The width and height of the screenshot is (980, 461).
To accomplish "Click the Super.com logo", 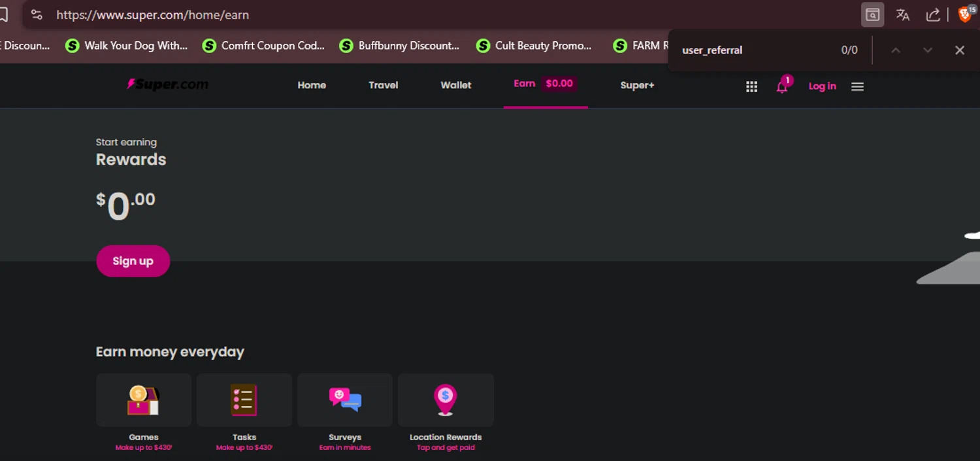I will tap(168, 84).
